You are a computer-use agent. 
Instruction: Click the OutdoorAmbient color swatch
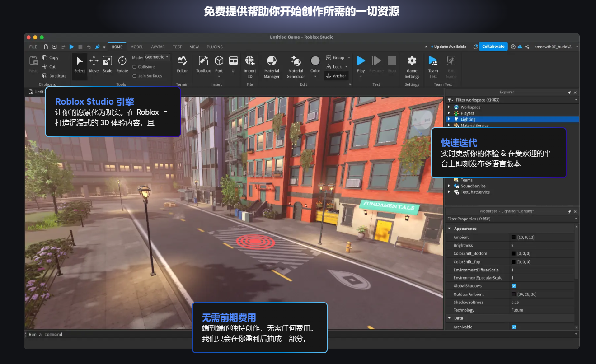click(514, 294)
